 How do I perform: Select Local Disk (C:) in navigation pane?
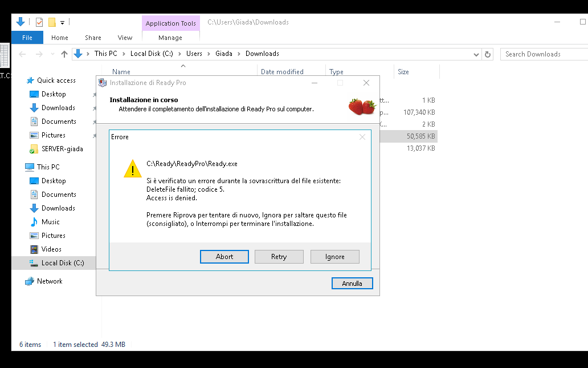pyautogui.click(x=63, y=263)
